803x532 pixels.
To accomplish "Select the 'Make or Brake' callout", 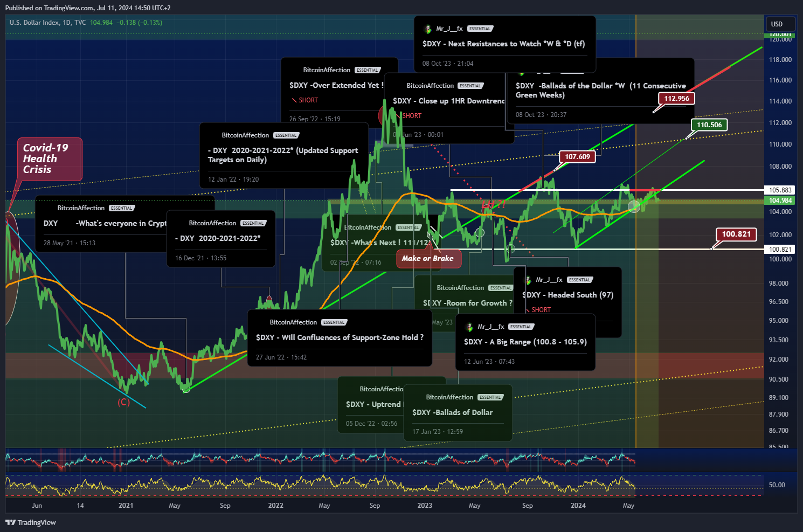I will [x=428, y=258].
